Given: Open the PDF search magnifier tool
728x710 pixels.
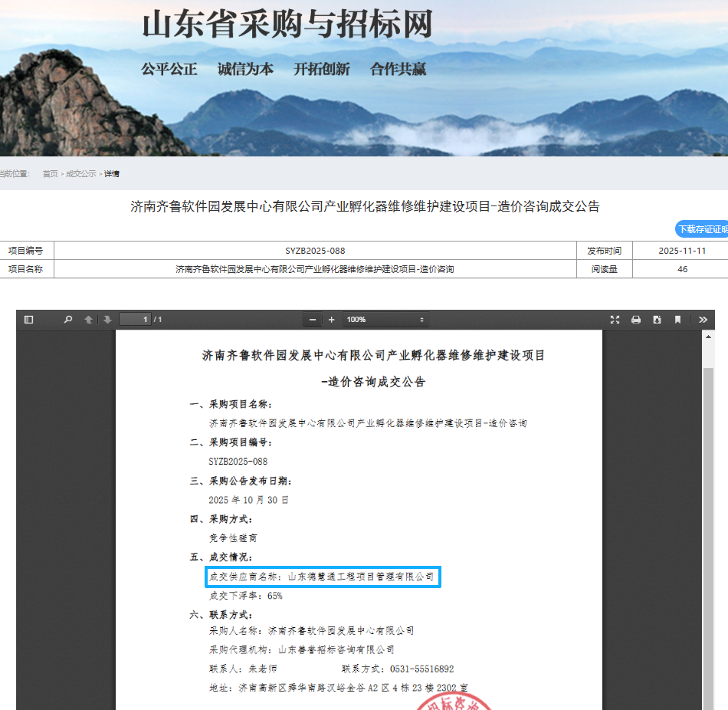Looking at the screenshot, I should (x=68, y=319).
